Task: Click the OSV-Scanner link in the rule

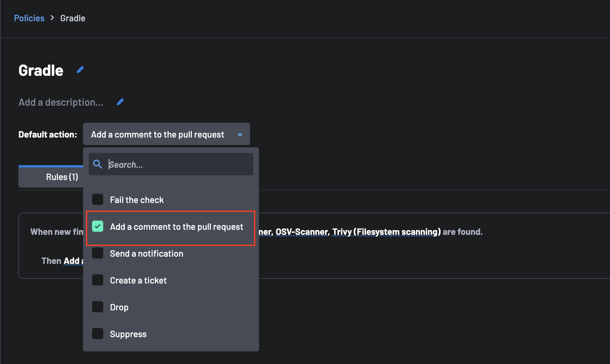Action: click(302, 232)
